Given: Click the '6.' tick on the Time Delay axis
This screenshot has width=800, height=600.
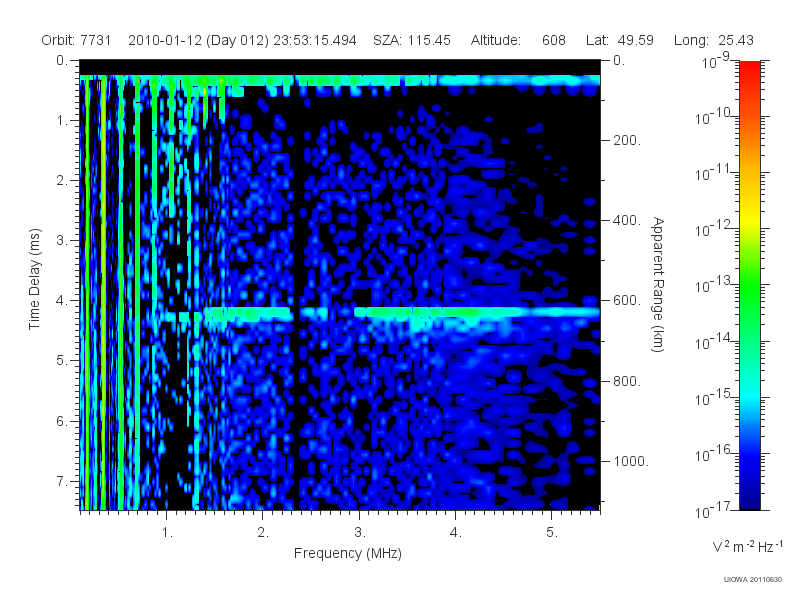Looking at the screenshot, I should (x=62, y=421).
